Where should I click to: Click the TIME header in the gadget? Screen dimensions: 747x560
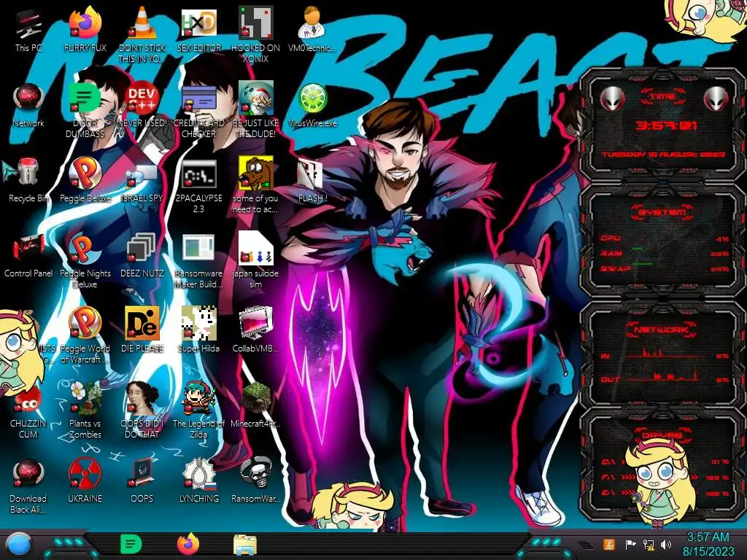point(662,97)
